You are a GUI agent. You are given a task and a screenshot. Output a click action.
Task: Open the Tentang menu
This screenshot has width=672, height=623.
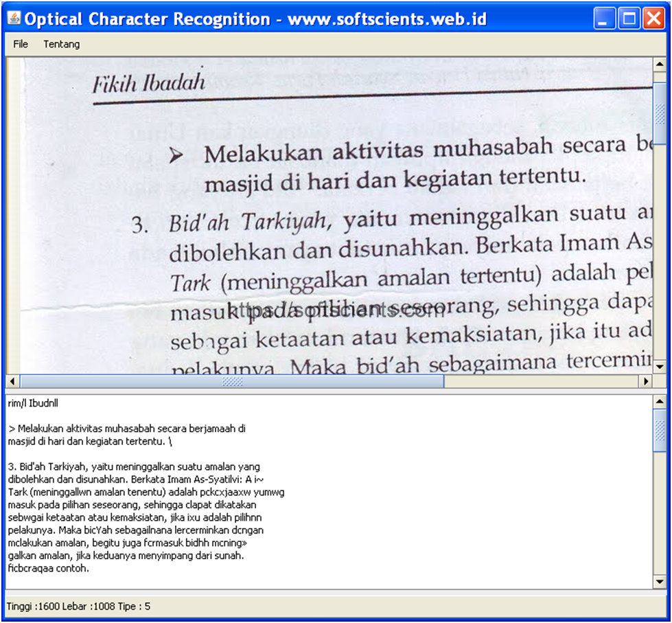[61, 44]
